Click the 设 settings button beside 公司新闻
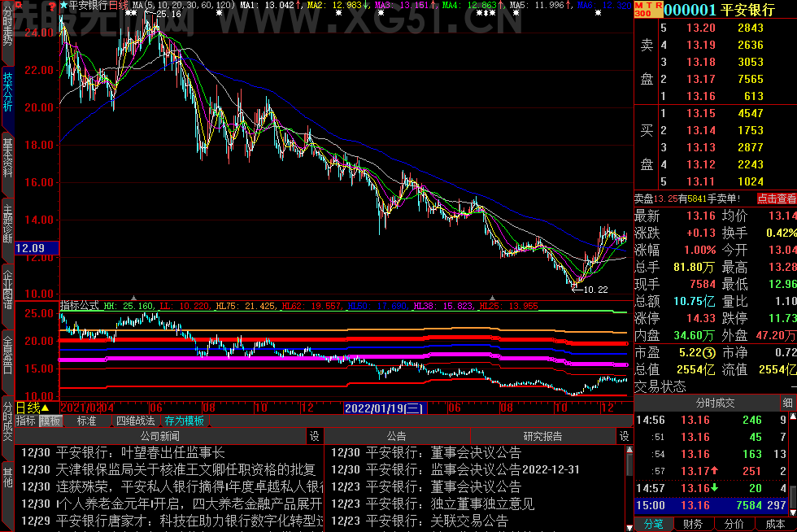797x532 pixels. (315, 436)
